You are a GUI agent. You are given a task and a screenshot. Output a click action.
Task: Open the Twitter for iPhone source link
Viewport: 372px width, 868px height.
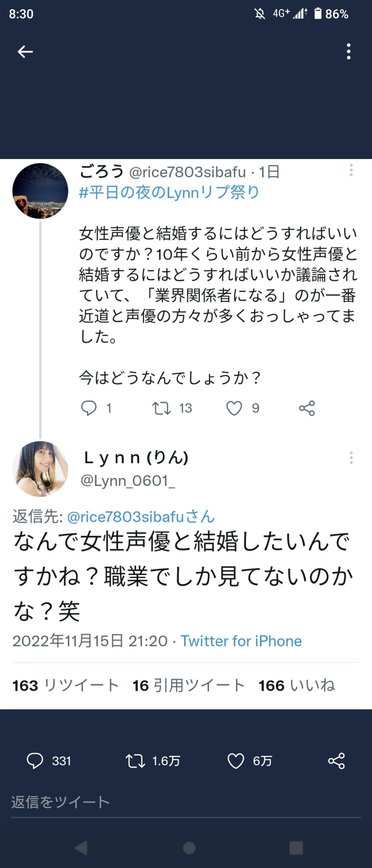tap(241, 641)
